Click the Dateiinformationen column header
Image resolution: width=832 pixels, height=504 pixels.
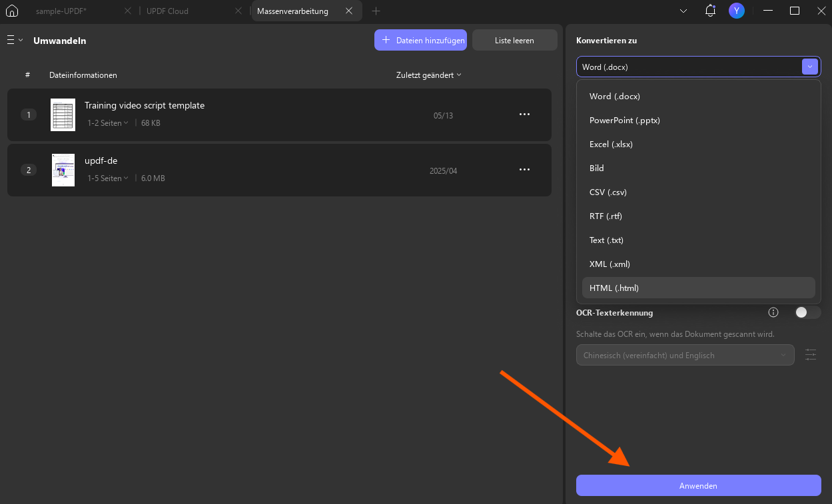pos(83,75)
